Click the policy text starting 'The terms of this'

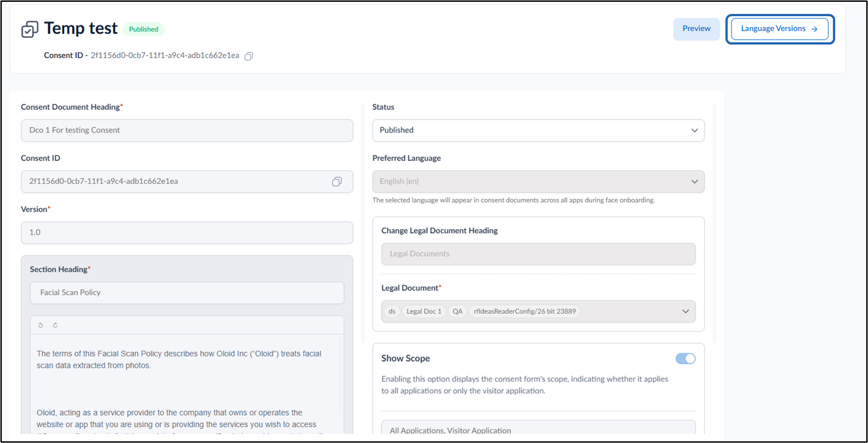click(x=179, y=359)
